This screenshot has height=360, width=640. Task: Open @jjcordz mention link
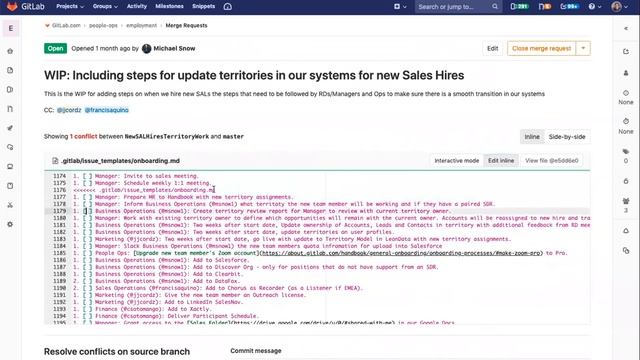pyautogui.click(x=69, y=110)
